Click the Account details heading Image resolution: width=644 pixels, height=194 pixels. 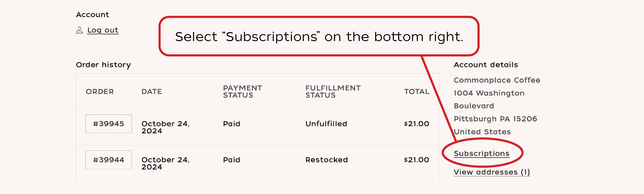[x=486, y=65]
